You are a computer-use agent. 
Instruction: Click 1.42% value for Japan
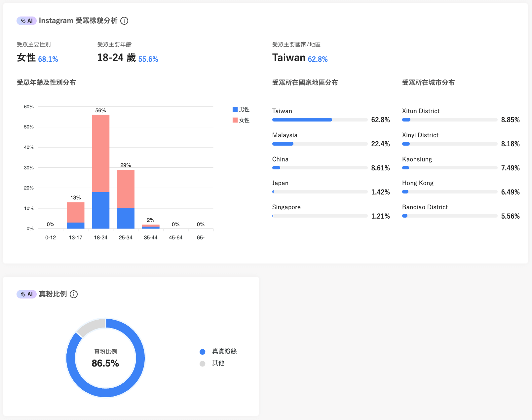point(380,192)
